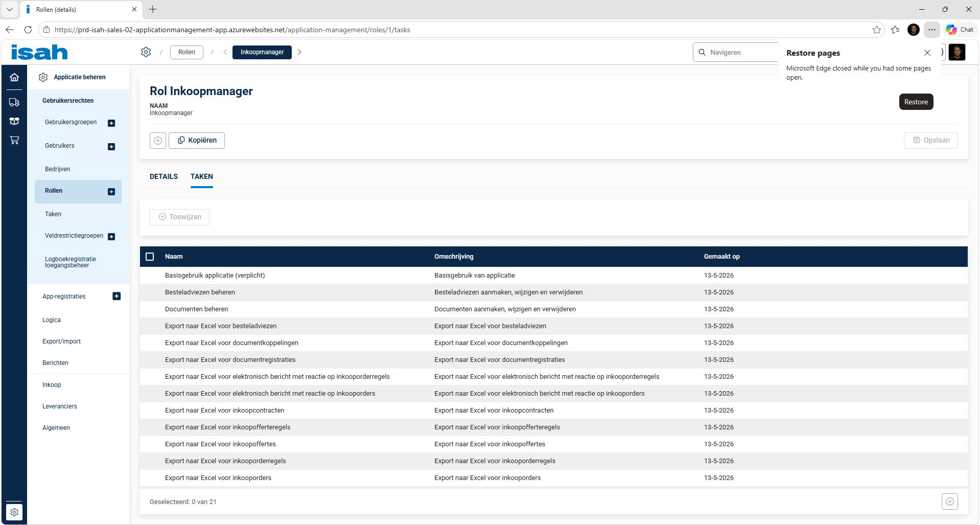Open the browser tab list dropdown

coord(10,9)
